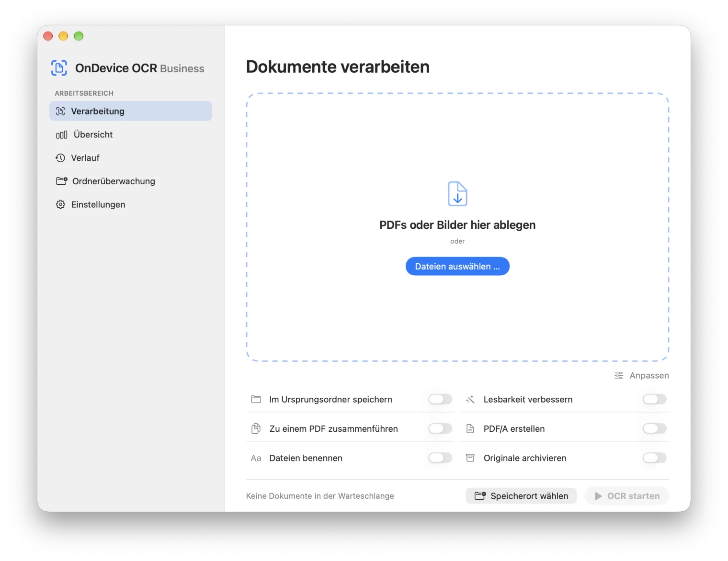Start processing with OCR starten
The height and width of the screenshot is (561, 728).
627,496
